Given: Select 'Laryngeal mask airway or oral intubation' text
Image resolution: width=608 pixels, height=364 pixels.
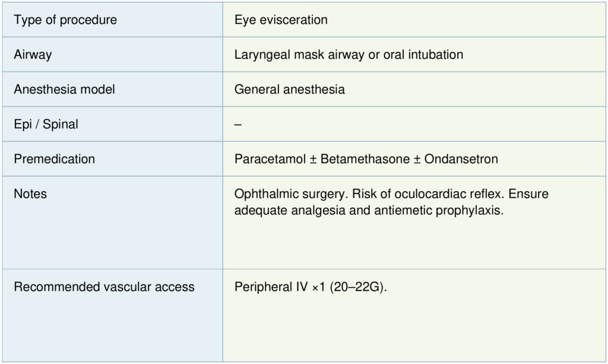Looking at the screenshot, I should coord(349,55).
